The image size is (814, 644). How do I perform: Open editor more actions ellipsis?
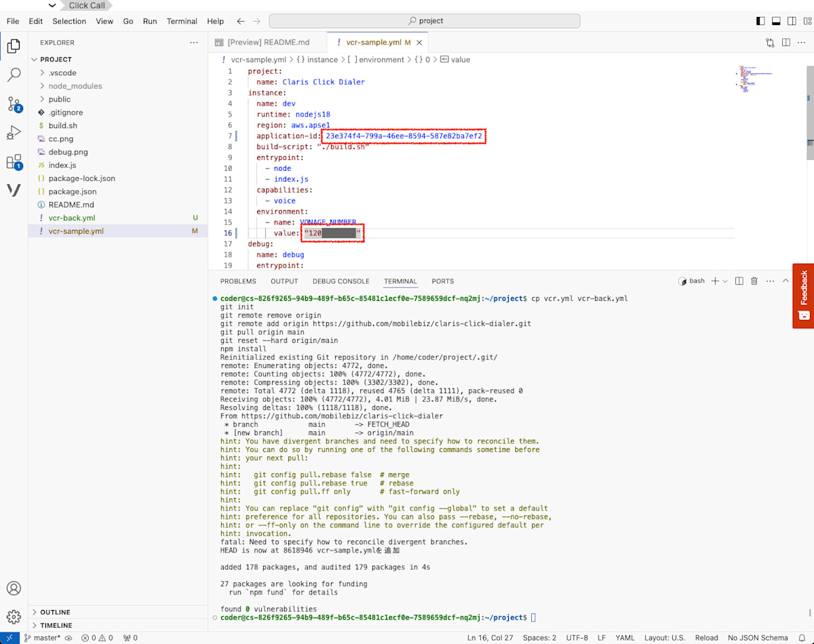[x=801, y=42]
